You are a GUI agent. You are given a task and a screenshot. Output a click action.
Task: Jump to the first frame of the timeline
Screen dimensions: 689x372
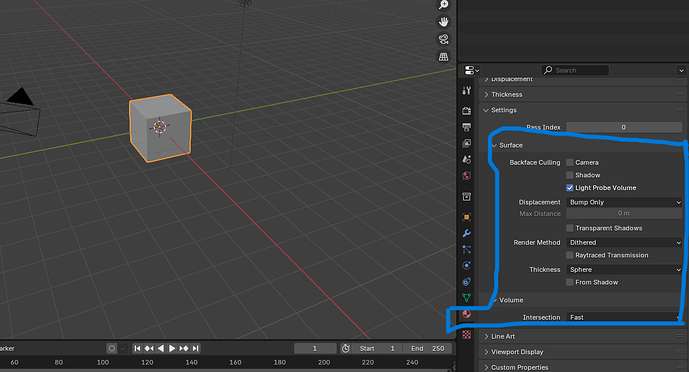(x=138, y=348)
